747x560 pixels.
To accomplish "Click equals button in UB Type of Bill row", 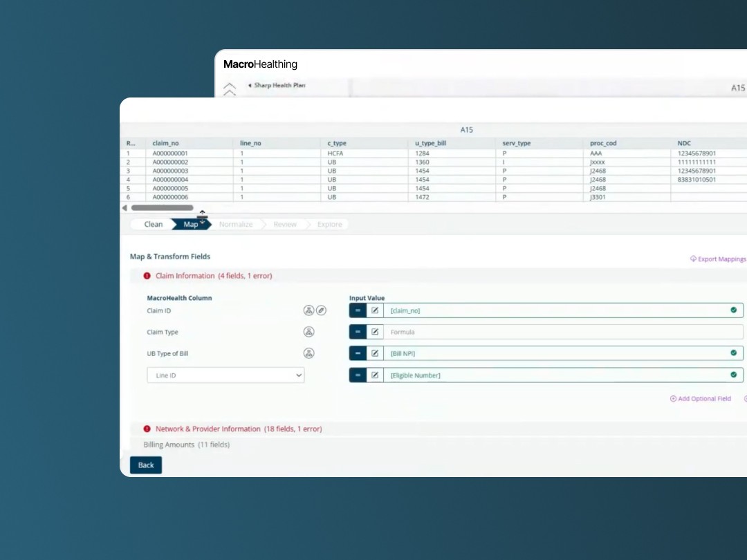I will point(358,353).
